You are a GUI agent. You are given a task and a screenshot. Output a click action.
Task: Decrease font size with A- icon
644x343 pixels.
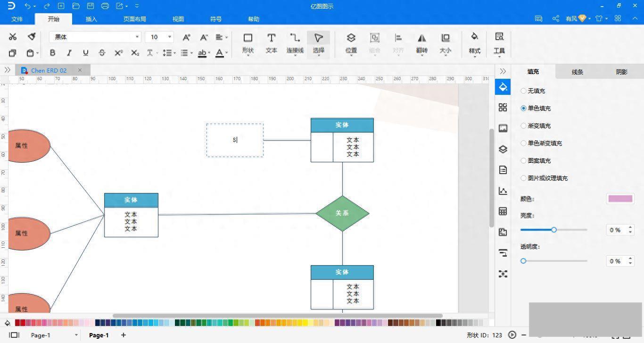pyautogui.click(x=204, y=37)
